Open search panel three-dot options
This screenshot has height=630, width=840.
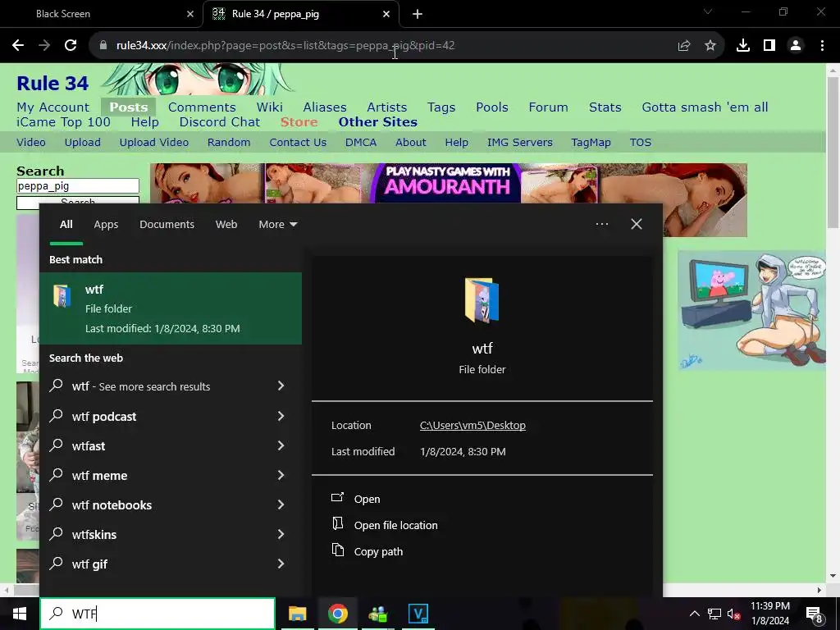602,224
